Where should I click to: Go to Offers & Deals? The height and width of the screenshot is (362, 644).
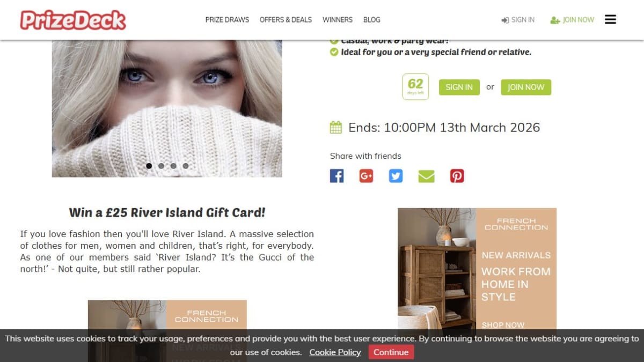286,20
